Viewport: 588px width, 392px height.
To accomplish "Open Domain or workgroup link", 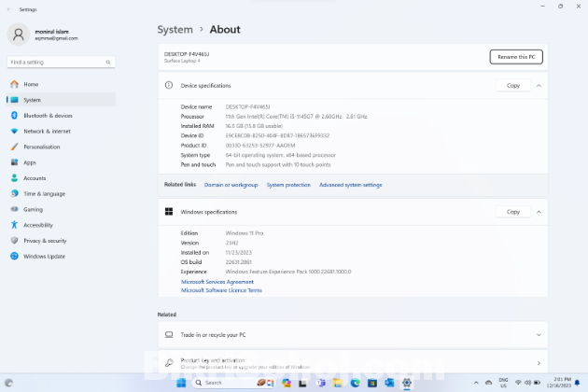I will coord(231,185).
